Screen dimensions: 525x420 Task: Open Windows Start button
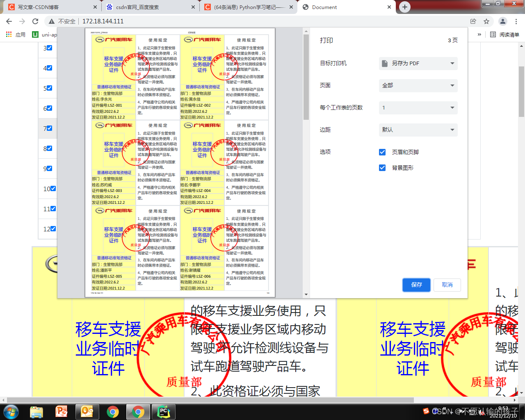coord(11,411)
